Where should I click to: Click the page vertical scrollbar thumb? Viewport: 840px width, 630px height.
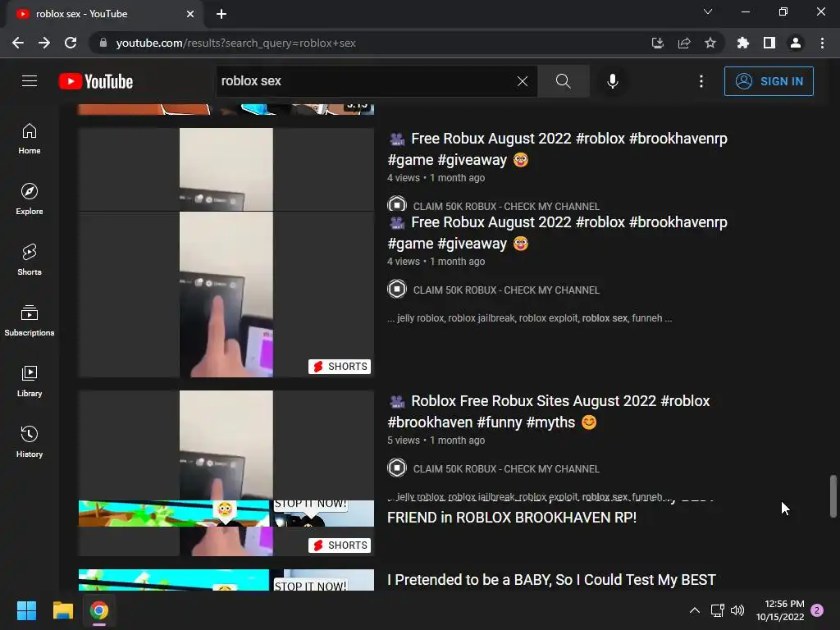833,496
